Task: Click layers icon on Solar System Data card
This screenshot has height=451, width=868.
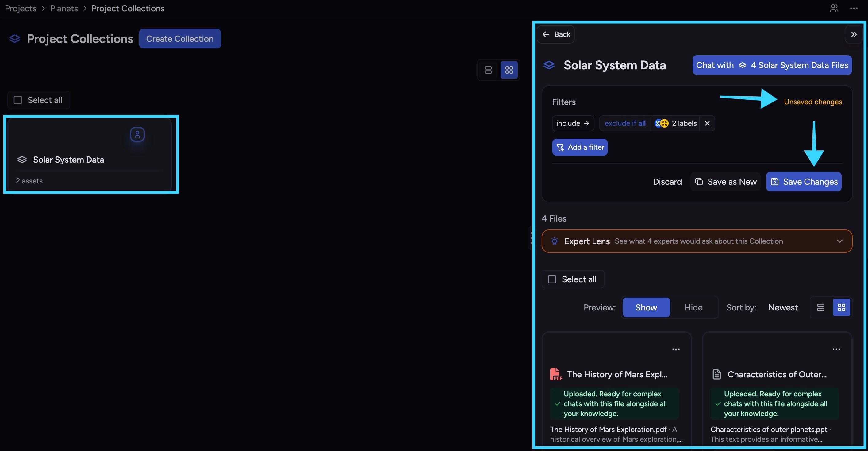Action: 22,160
